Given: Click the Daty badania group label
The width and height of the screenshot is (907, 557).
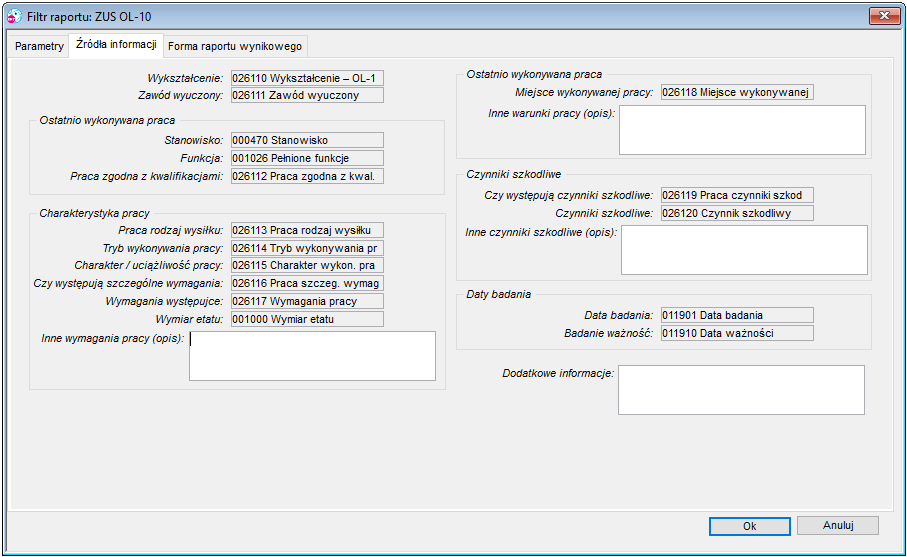Looking at the screenshot, I should coord(499,294).
